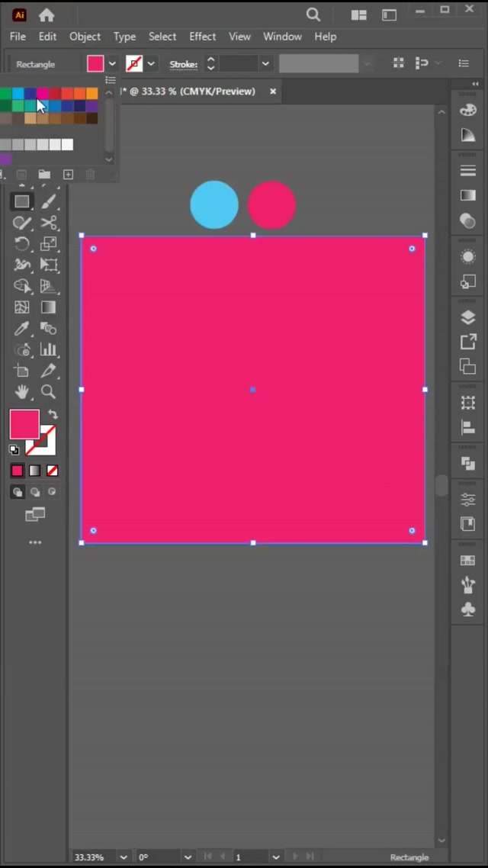Set fill to None mode
This screenshot has width=488, height=868.
tap(53, 471)
